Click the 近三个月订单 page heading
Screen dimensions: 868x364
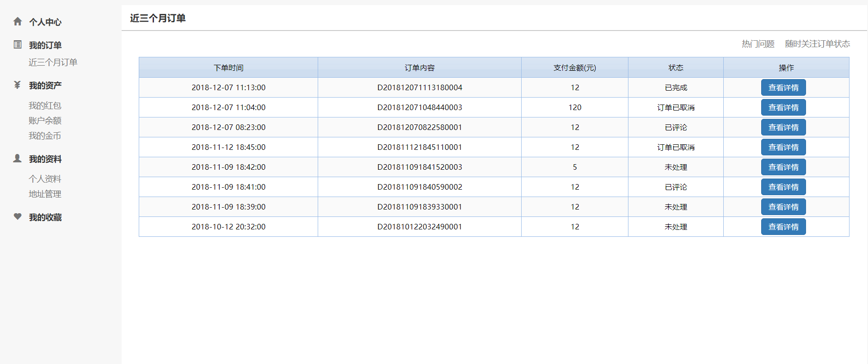click(158, 18)
